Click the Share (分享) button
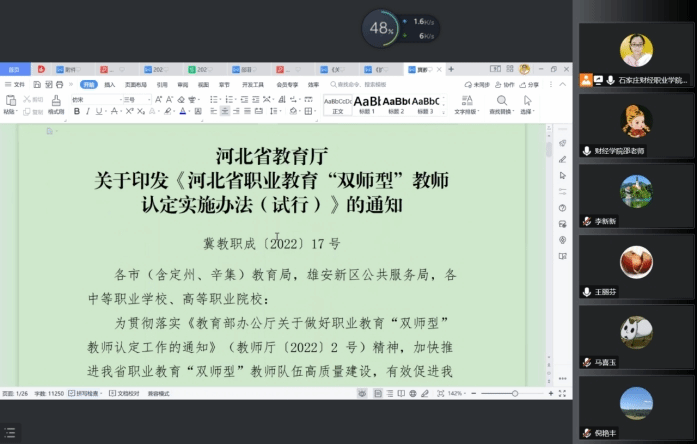Image resolution: width=697 pixels, height=444 pixels. (x=529, y=84)
